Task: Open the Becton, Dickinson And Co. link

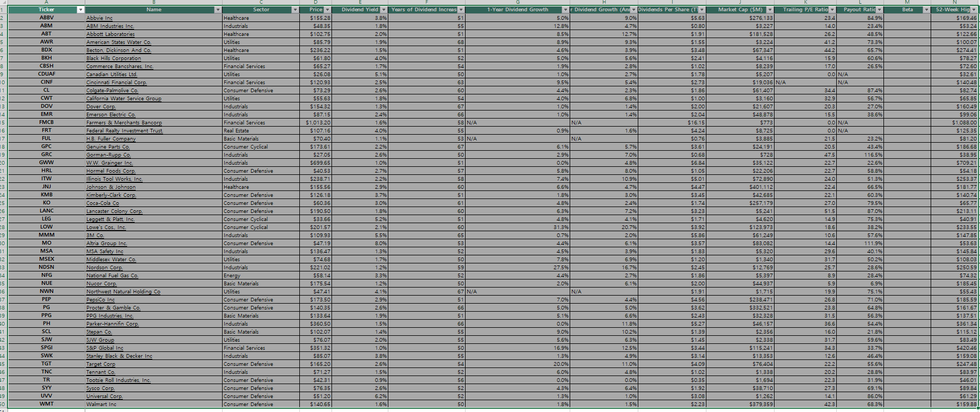Action: (119, 50)
